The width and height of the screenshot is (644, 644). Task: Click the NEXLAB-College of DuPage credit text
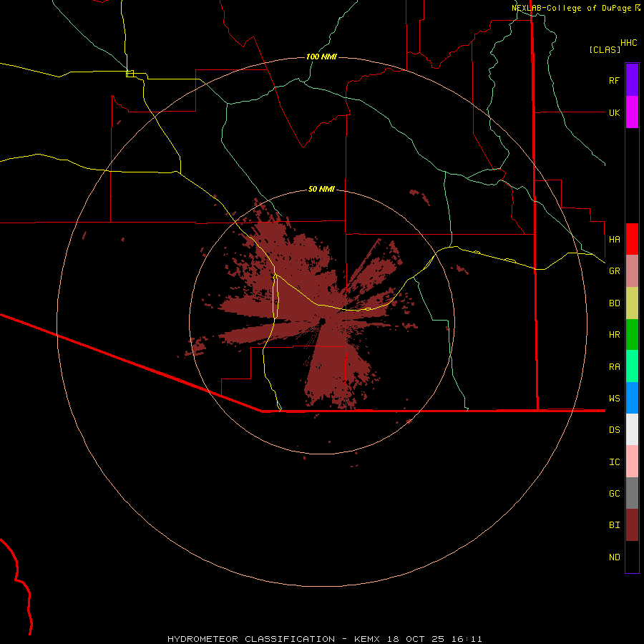pos(572,8)
